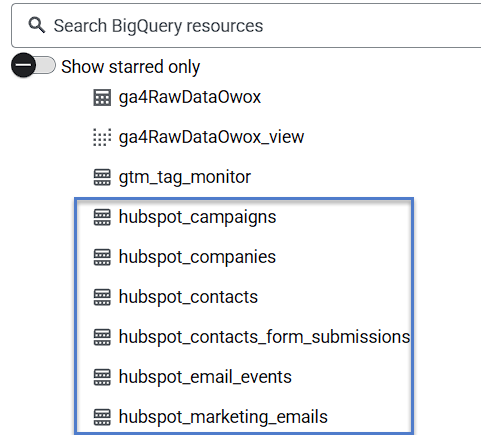Click the magnifier search icon
Image resolution: width=481 pixels, height=435 pixels.
click(36, 25)
